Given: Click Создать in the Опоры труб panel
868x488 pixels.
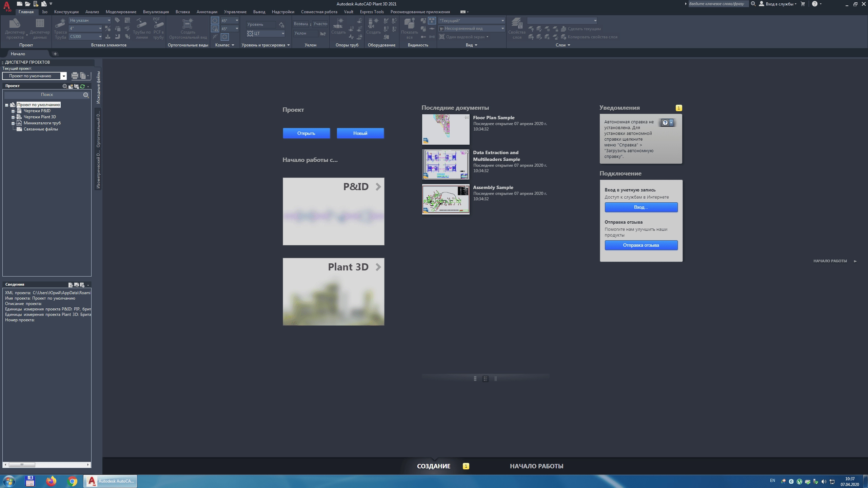Looking at the screenshot, I should [338, 26].
